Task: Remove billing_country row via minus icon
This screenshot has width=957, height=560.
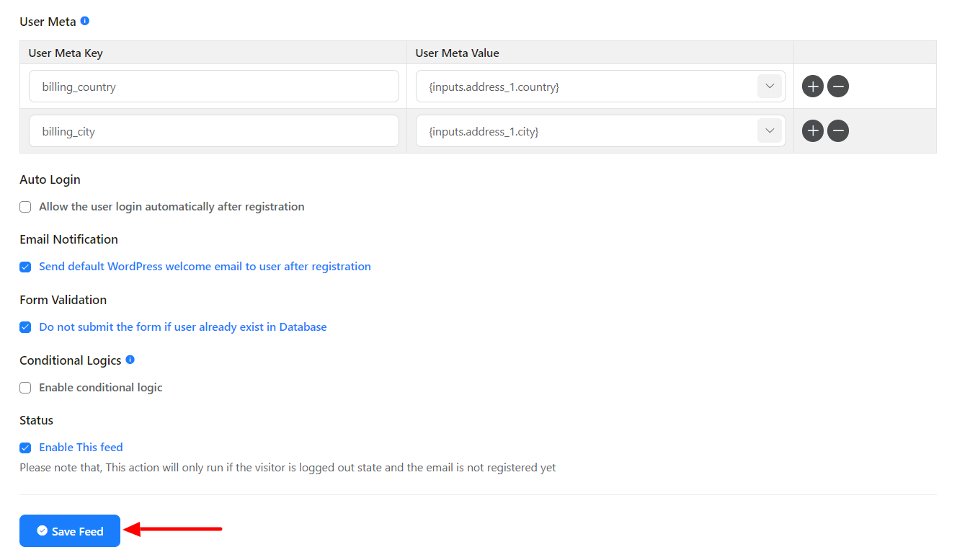Action: [x=837, y=86]
